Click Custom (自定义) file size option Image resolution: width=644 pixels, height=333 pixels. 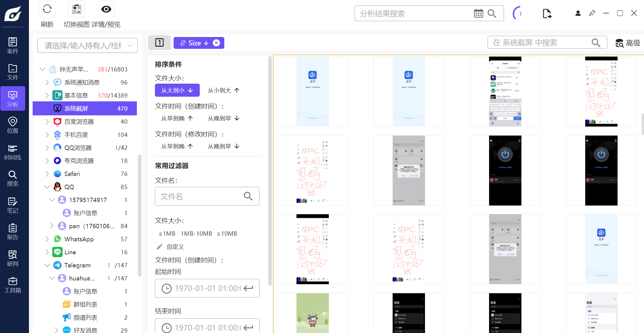pyautogui.click(x=175, y=247)
